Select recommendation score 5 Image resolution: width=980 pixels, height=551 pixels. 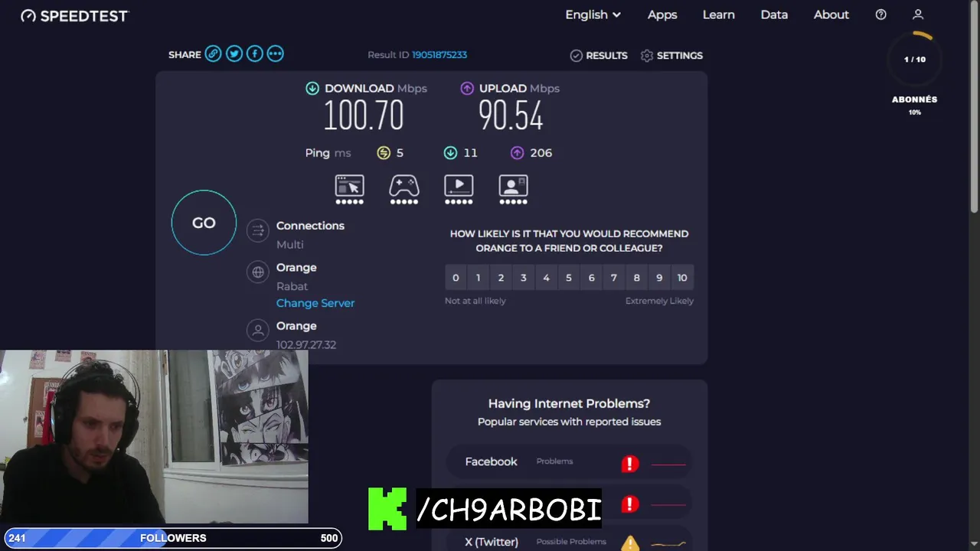568,278
